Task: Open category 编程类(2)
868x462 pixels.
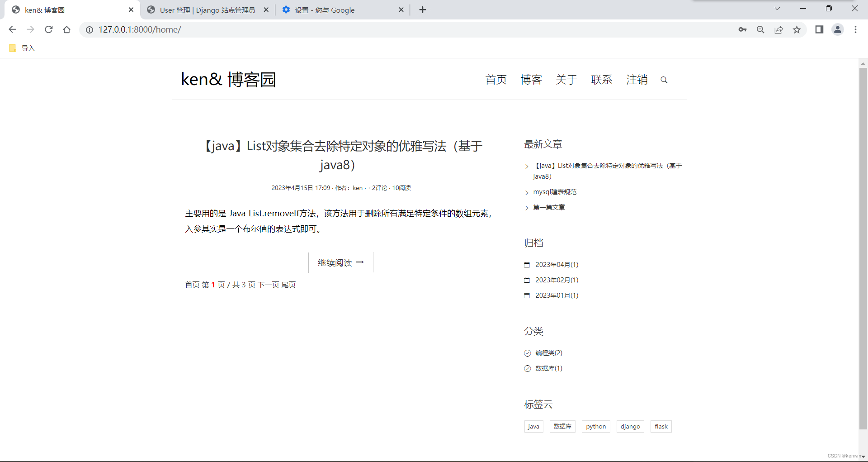Action: [x=549, y=353]
